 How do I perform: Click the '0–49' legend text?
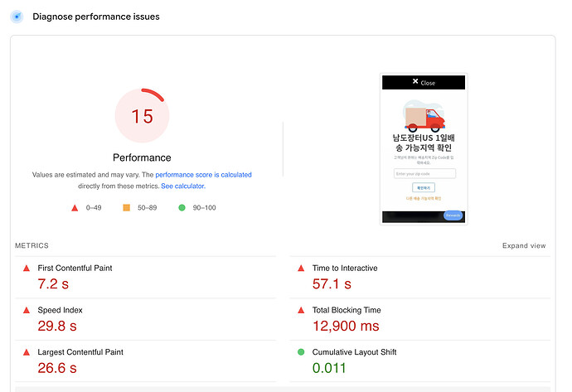click(x=94, y=207)
